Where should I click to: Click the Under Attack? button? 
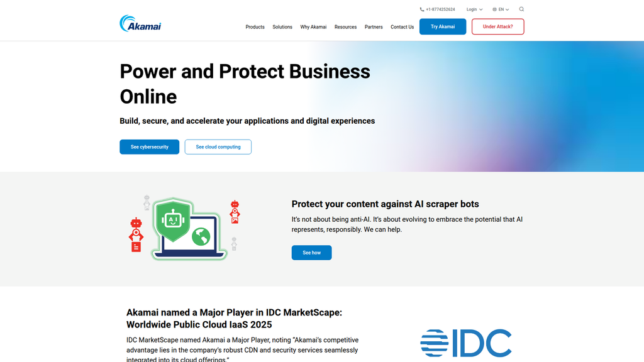click(498, 26)
